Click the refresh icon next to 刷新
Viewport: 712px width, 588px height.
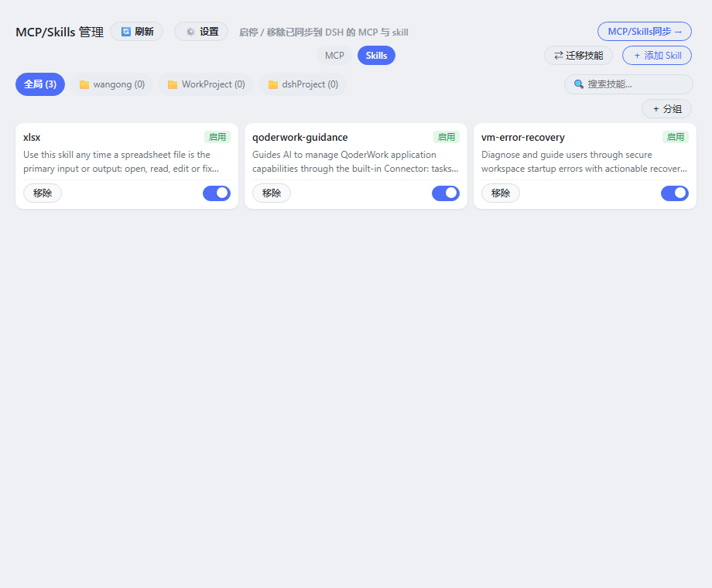tap(126, 32)
